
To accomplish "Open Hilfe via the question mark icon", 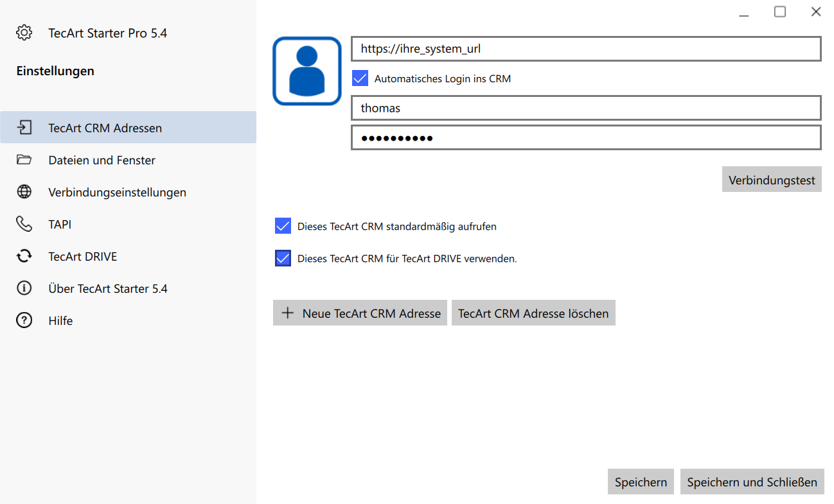I will click(x=24, y=320).
